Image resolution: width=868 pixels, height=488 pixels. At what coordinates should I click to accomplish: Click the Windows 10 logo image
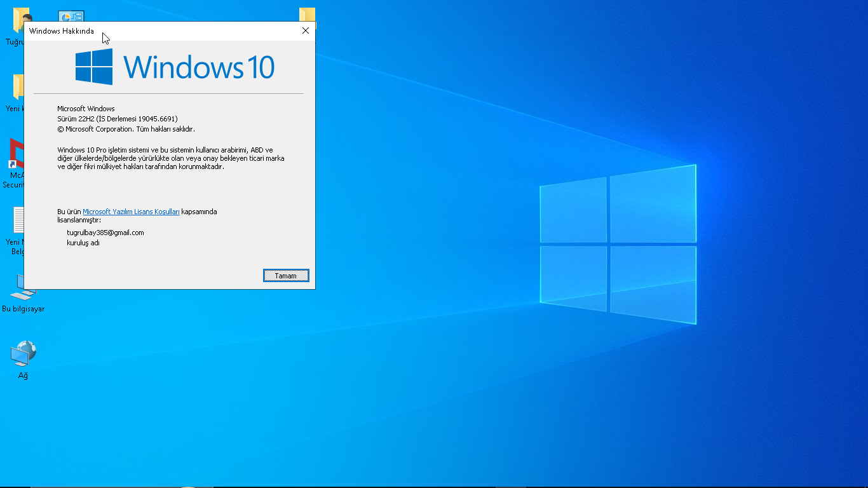pyautogui.click(x=175, y=67)
